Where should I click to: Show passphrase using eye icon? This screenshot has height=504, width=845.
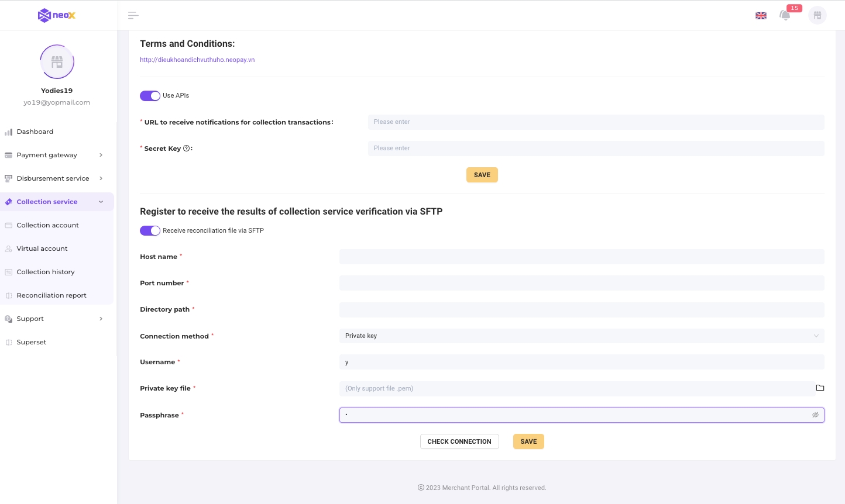pos(815,415)
